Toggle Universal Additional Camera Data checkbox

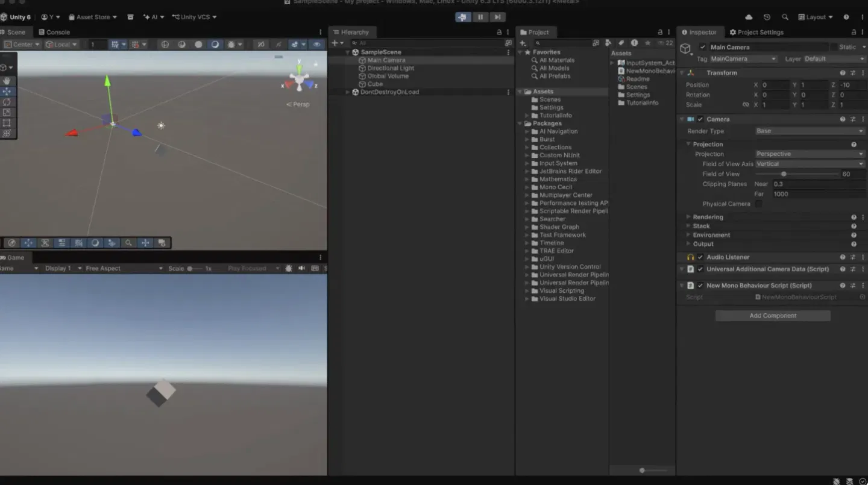pyautogui.click(x=700, y=269)
